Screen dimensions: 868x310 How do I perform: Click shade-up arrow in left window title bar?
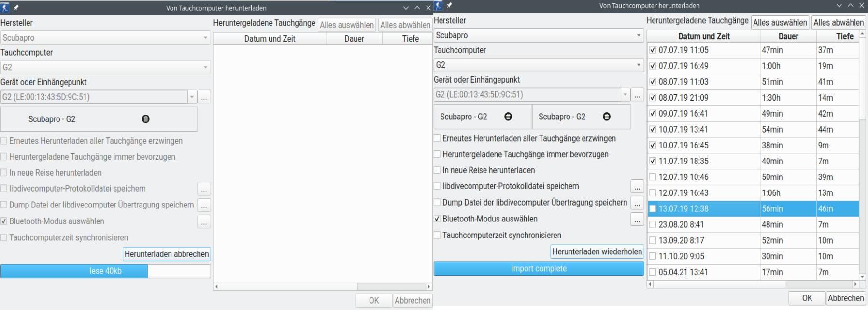point(417,8)
